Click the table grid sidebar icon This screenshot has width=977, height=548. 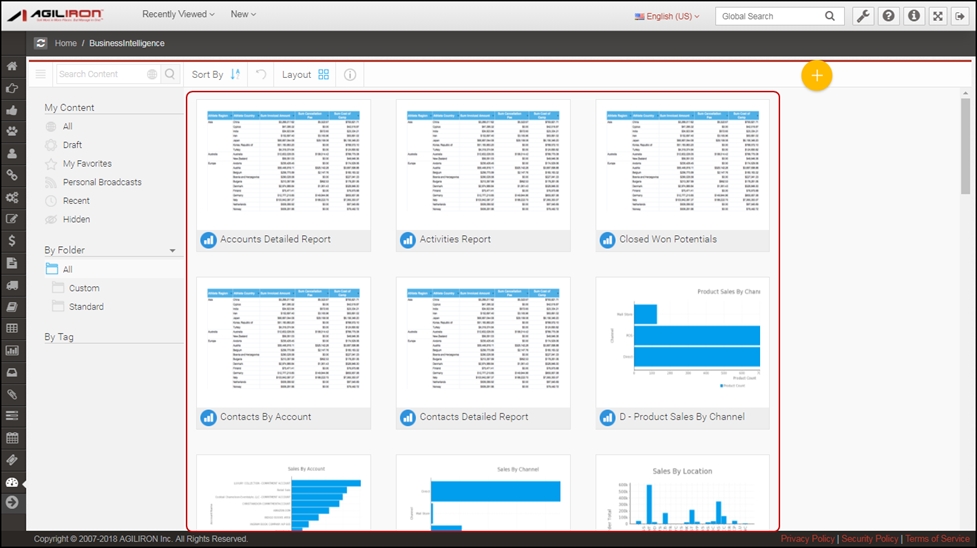(x=12, y=329)
